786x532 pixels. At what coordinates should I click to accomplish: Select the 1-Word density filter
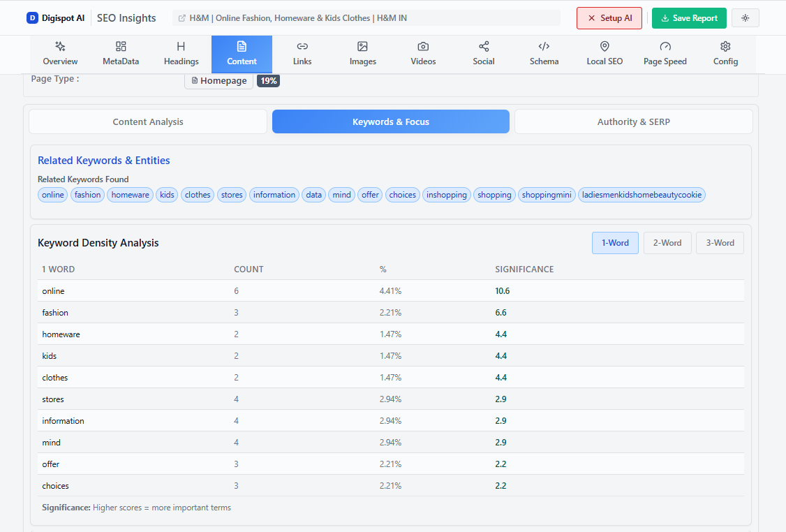tap(615, 243)
